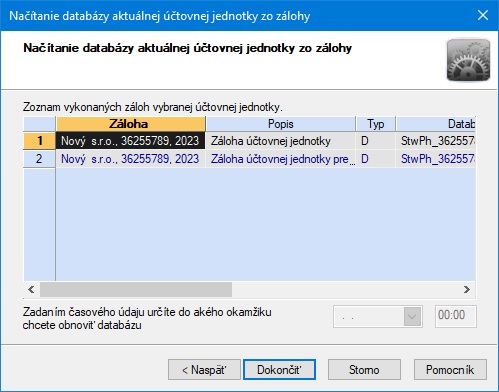Go back with the Naspäť button
The width and height of the screenshot is (499, 392).
point(204,369)
